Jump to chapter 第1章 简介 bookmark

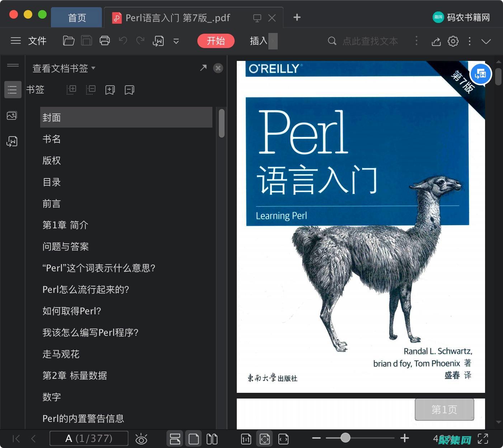65,225
